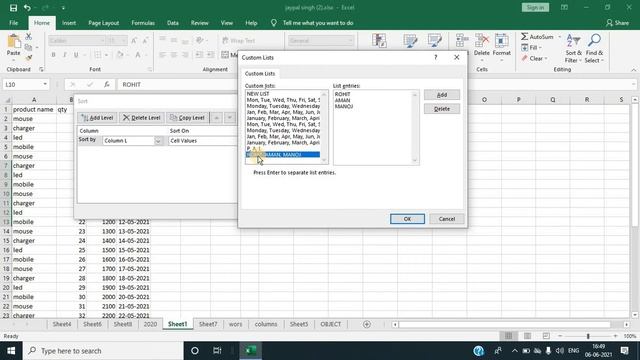Click the Windows taskbar search box

pos(102,351)
